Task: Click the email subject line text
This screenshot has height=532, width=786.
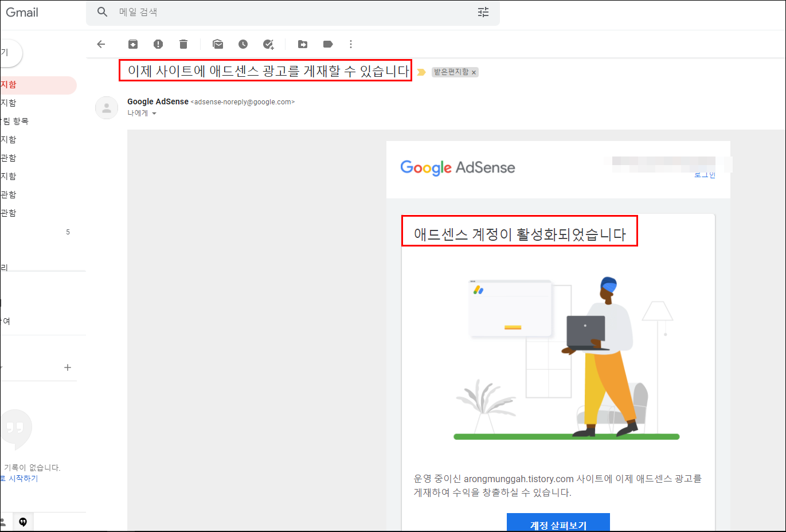Action: point(268,71)
